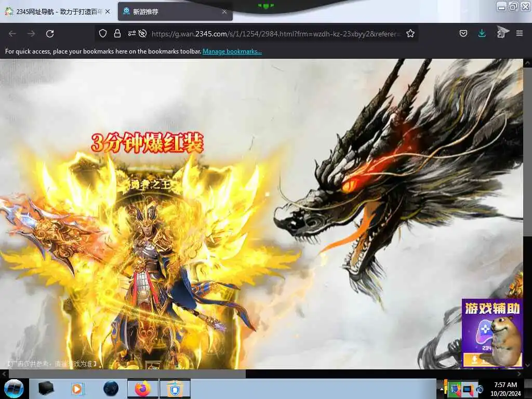Open the tracking protection shield icon

[103, 33]
